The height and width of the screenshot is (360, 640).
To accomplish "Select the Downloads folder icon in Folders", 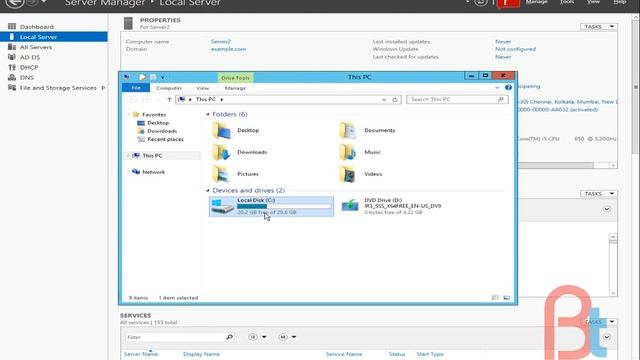I will [x=221, y=152].
